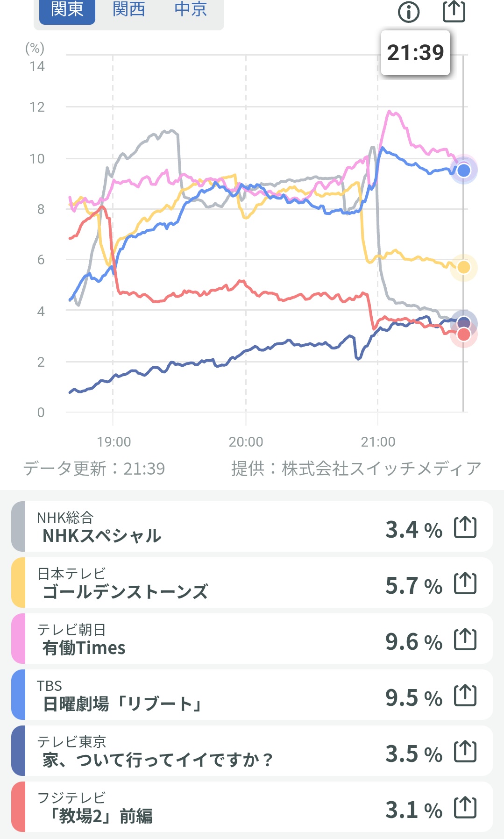Screen dimensions: 504x839
Task: Tap the フジテレビ red color bar
Action: click(x=18, y=807)
